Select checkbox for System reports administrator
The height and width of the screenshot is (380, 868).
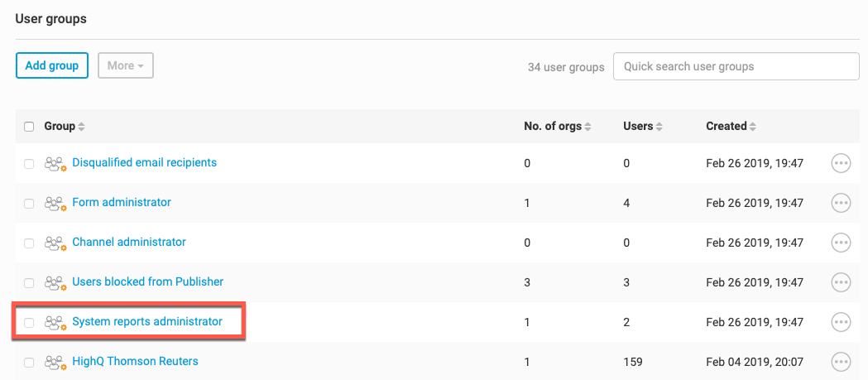point(29,322)
